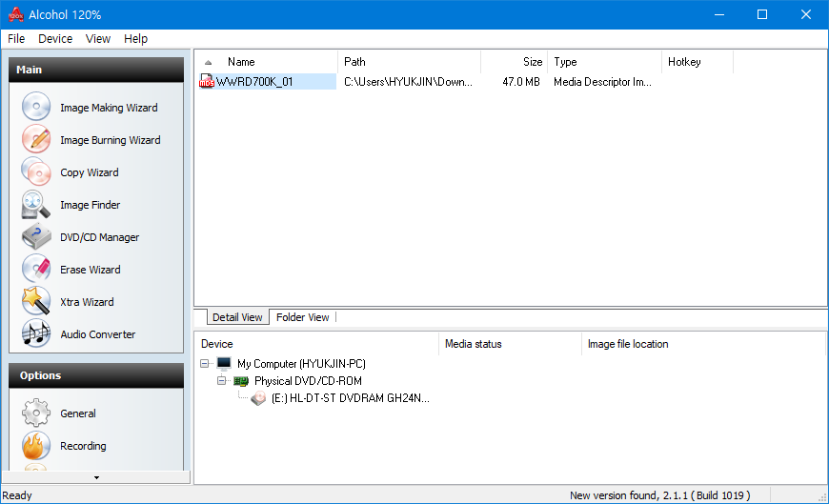This screenshot has height=504, width=829.
Task: Open Xtra Wizard star wand icon
Action: coord(36,301)
